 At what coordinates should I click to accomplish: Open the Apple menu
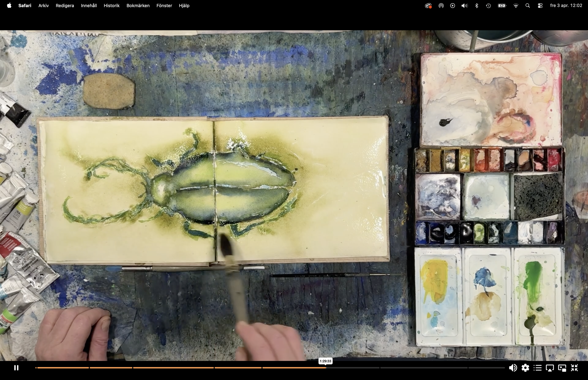[x=9, y=6]
